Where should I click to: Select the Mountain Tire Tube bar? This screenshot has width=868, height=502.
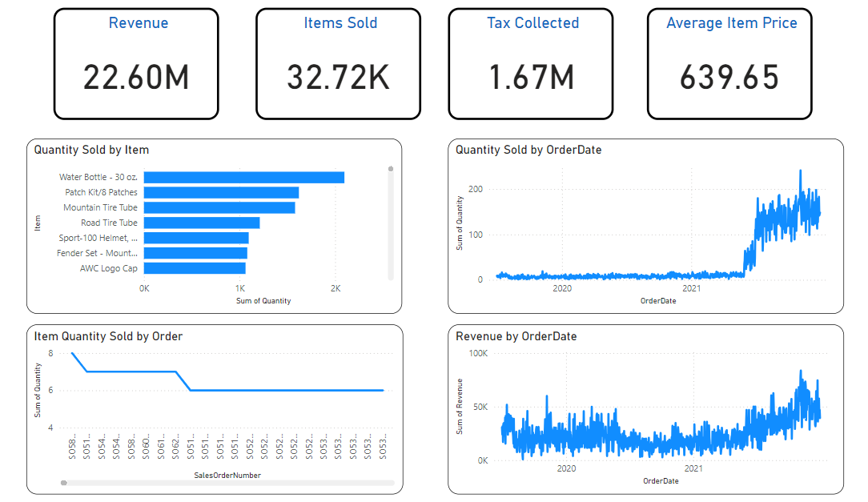(218, 207)
